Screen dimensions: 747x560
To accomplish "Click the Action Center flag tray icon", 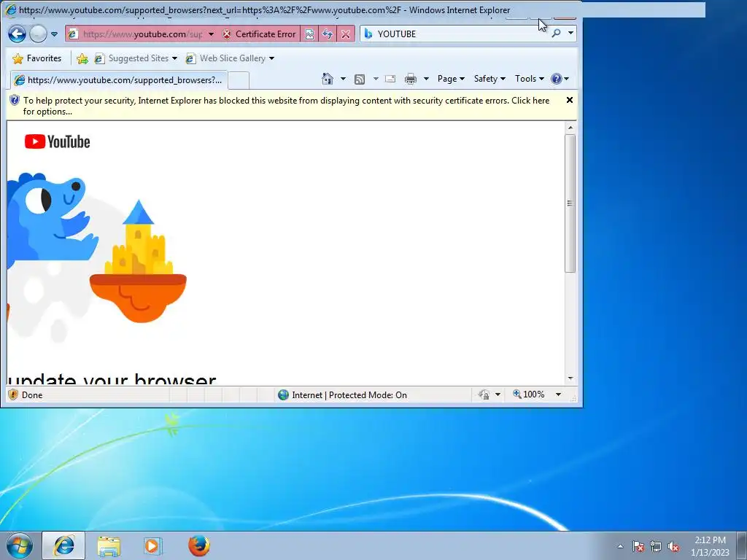I will [638, 546].
